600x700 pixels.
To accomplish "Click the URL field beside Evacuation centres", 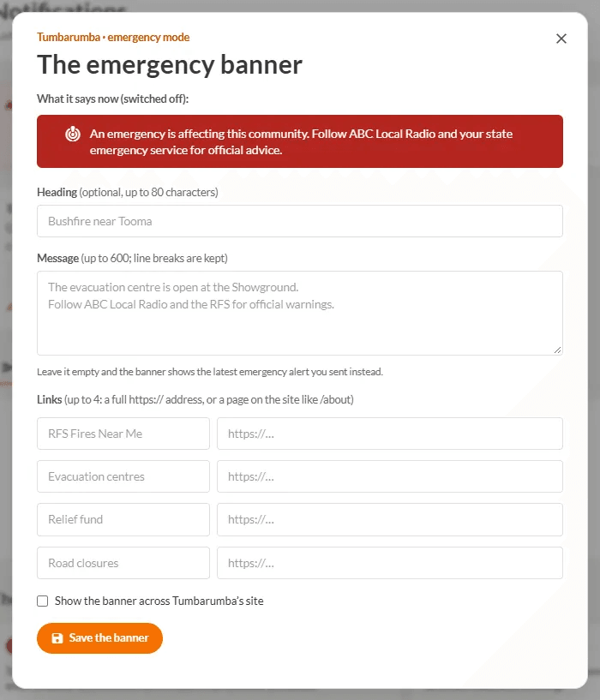I will click(390, 476).
